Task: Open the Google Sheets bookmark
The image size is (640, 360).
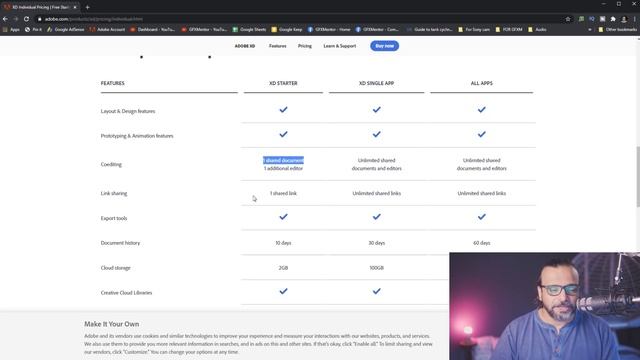Action: tap(249, 29)
